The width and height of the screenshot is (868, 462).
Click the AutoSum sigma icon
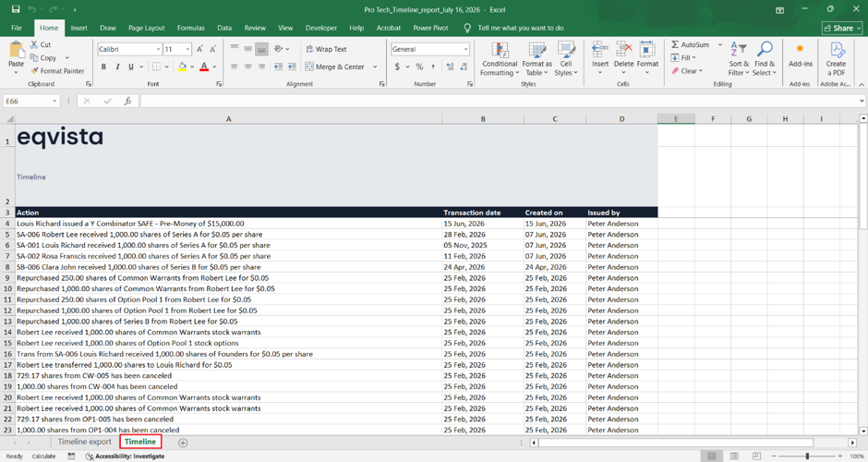tap(675, 44)
